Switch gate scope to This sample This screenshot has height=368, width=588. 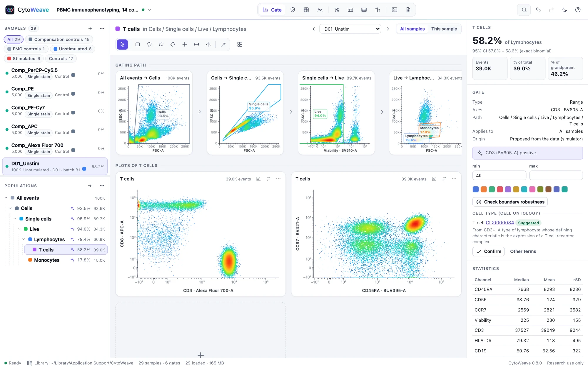click(x=444, y=29)
